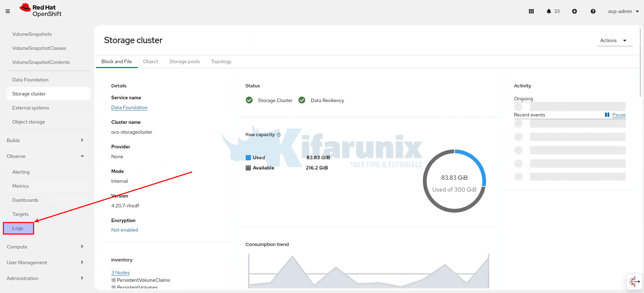This screenshot has width=644, height=293.
Task: Click the raw capacity donut chart
Action: 454,181
